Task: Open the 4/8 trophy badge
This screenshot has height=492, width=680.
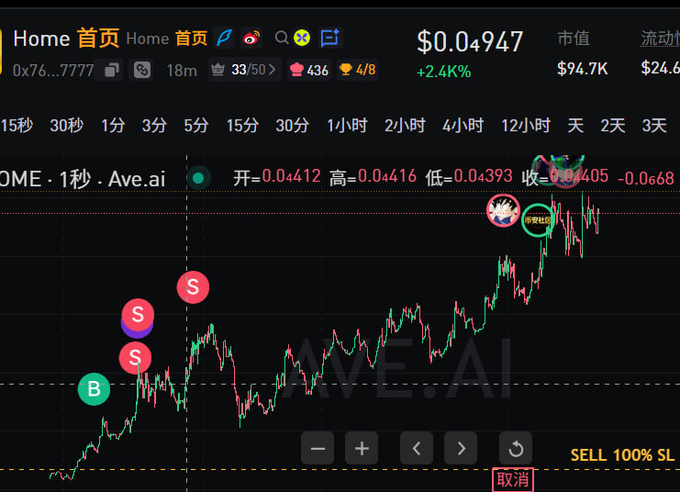Action: tap(357, 69)
